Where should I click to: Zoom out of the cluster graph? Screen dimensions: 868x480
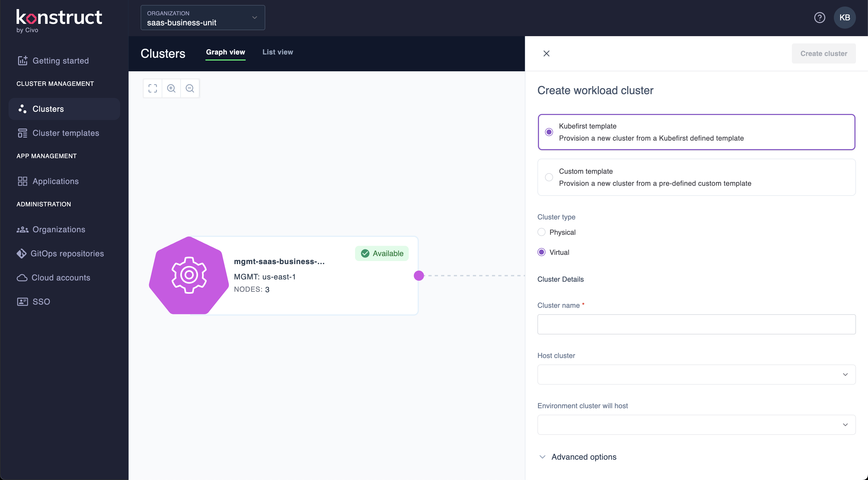coord(190,88)
